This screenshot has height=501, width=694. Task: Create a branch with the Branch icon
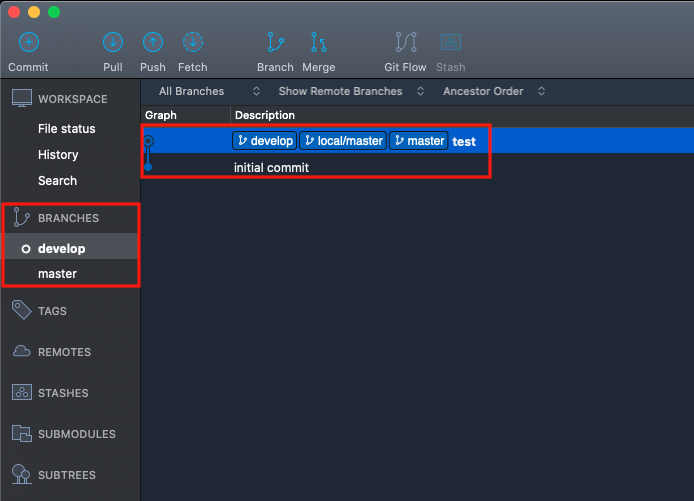(x=275, y=42)
